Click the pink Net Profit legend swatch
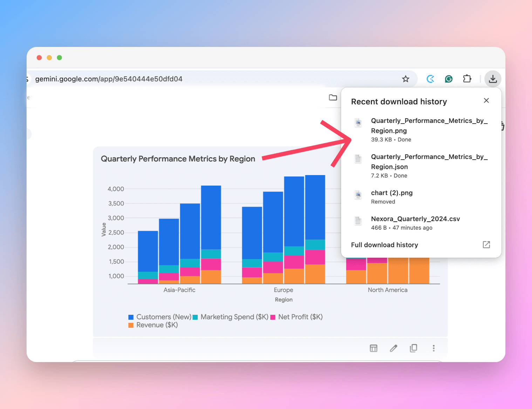This screenshot has width=532, height=409. [273, 317]
